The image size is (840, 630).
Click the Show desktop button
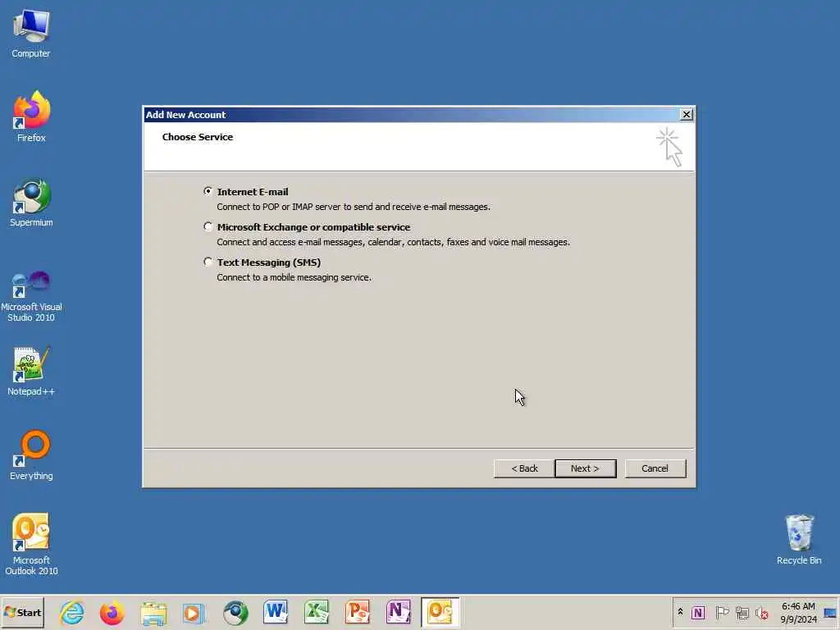[x=830, y=612]
